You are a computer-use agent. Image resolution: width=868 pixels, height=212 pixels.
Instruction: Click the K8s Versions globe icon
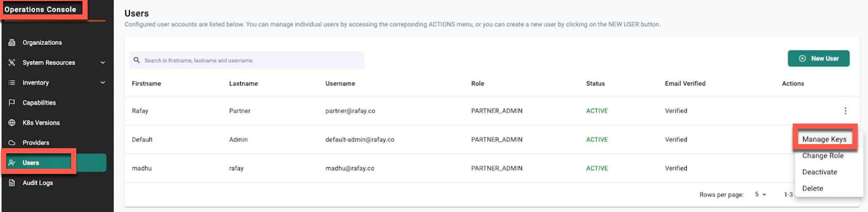click(x=12, y=123)
